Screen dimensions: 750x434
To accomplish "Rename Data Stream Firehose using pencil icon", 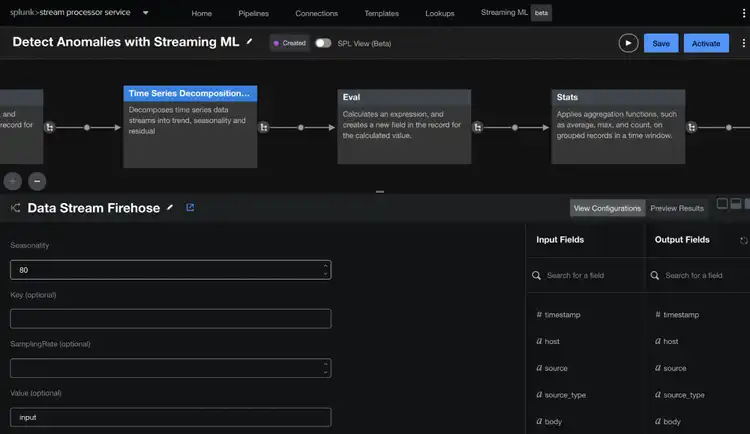I will [170, 208].
